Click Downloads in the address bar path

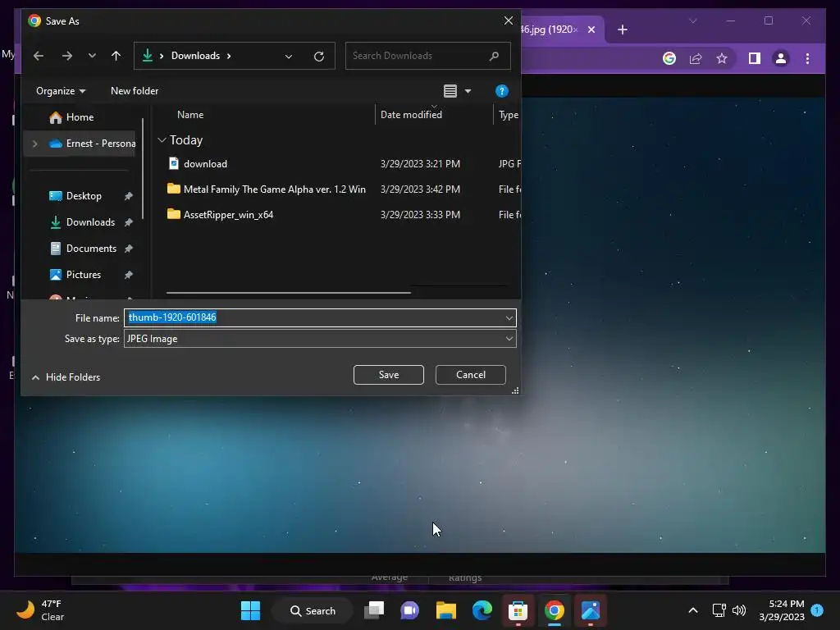coord(195,56)
